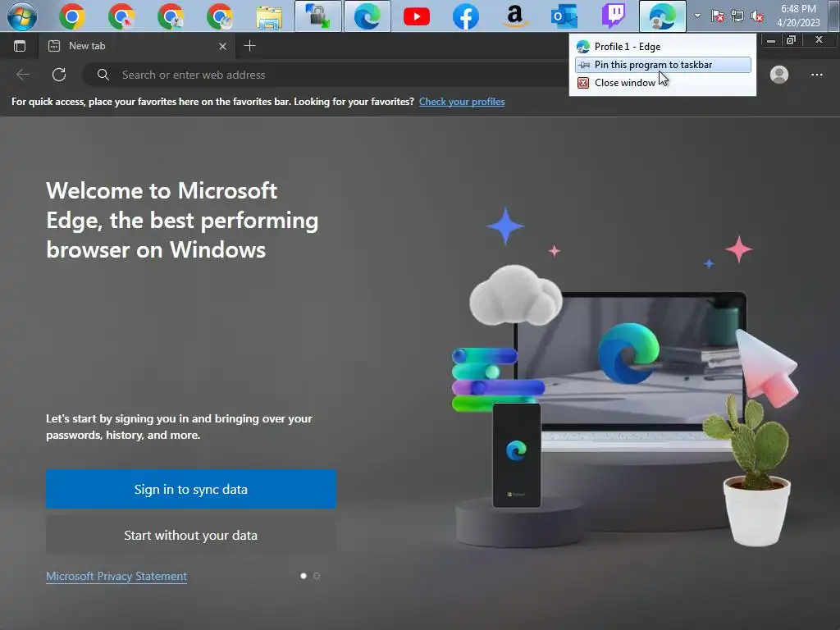Open the fourth Chrome taskbar icon
Viewport: 840px width, 630px height.
tap(220, 16)
